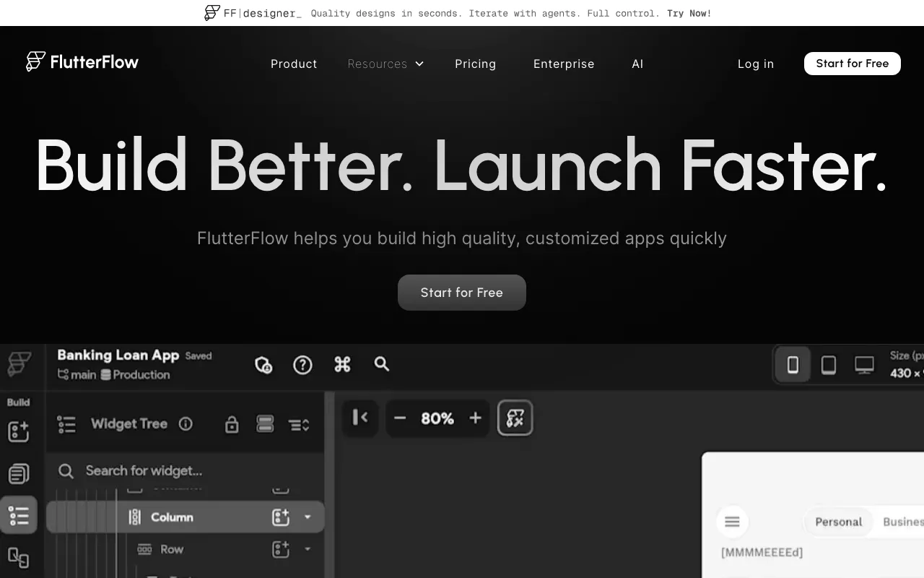The height and width of the screenshot is (578, 924).
Task: Go to the Pricing page
Action: click(x=476, y=64)
